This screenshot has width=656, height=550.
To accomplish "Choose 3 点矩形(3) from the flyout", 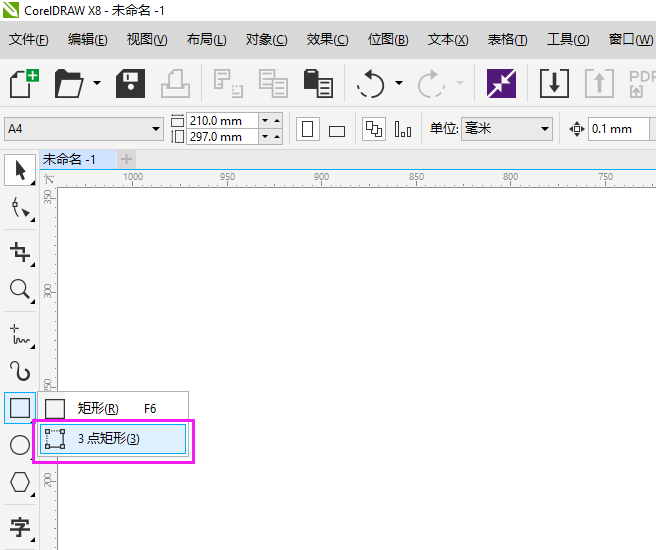I will click(x=113, y=439).
